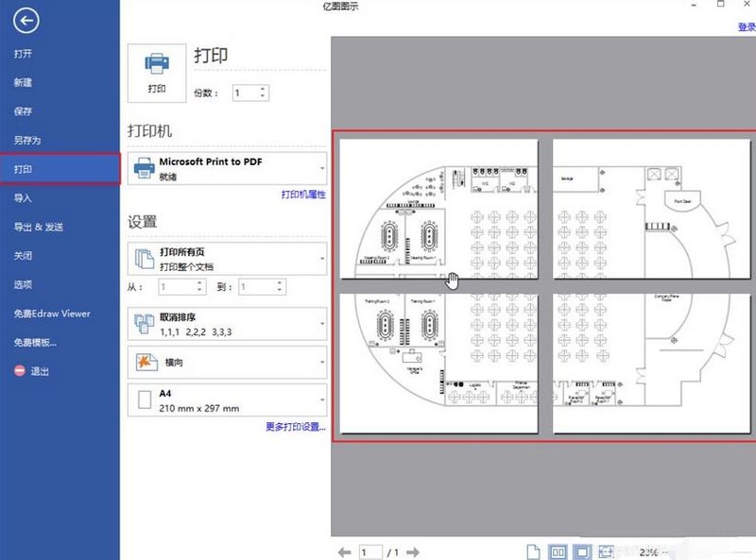The image size is (756, 560).
Task: Increase the 从 page number
Action: (x=200, y=283)
